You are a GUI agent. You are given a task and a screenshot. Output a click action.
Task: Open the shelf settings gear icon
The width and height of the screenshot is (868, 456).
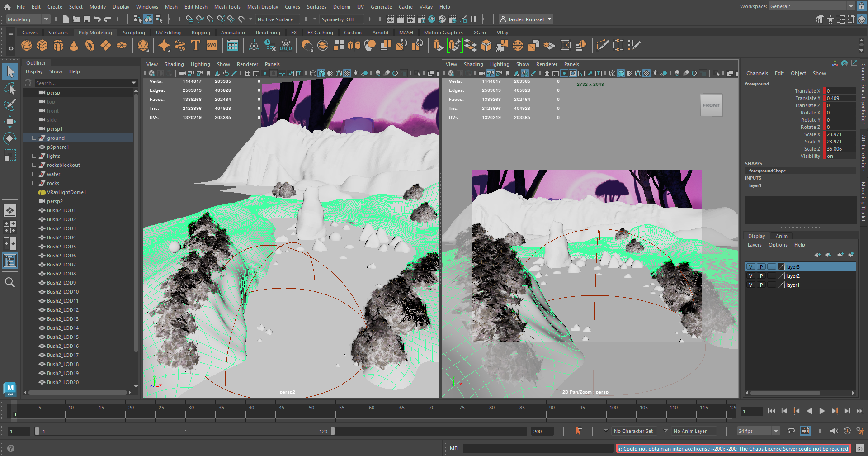(x=11, y=48)
